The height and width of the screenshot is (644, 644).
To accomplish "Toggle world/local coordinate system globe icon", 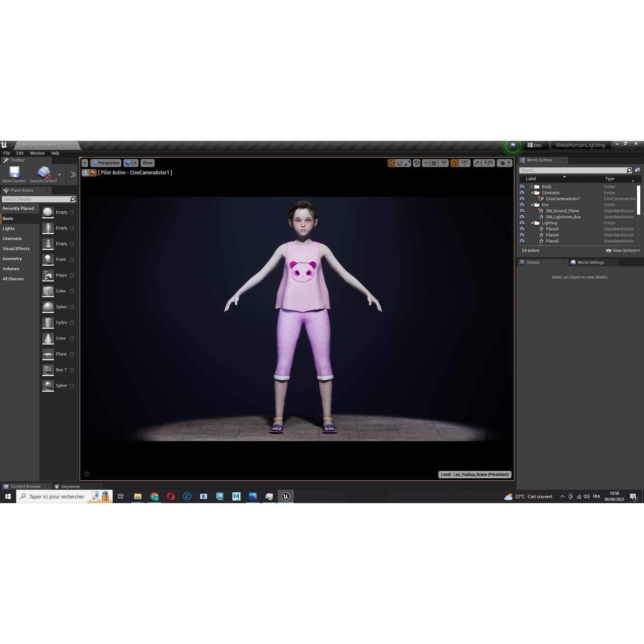I will 417,163.
